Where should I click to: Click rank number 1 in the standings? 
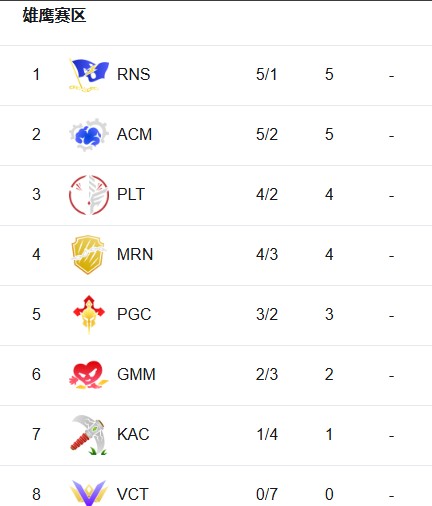pos(36,74)
